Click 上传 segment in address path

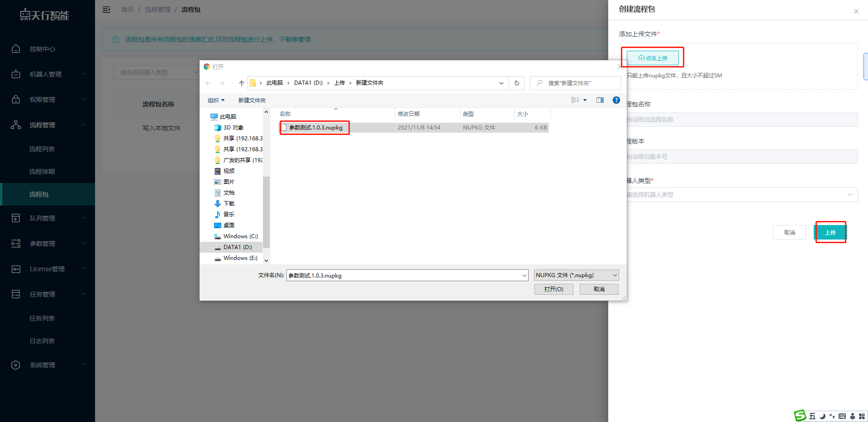[339, 83]
